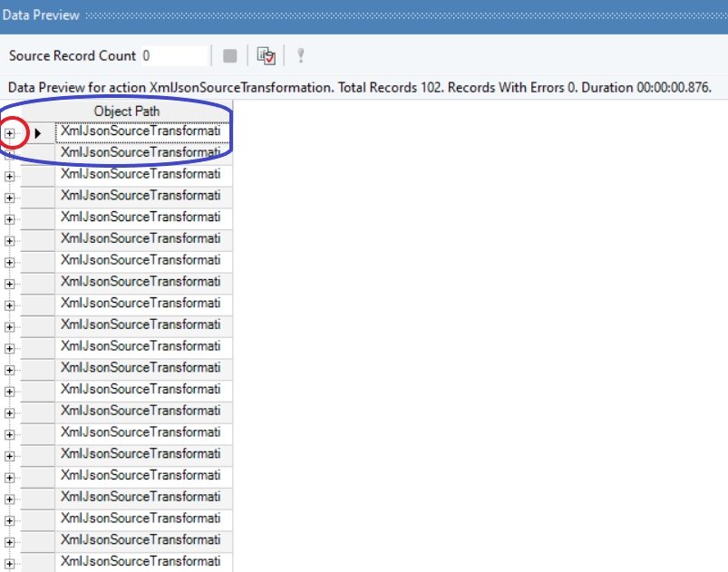Click the grayed exclamation mark icon
The height and width of the screenshot is (572, 728).
pyautogui.click(x=301, y=55)
